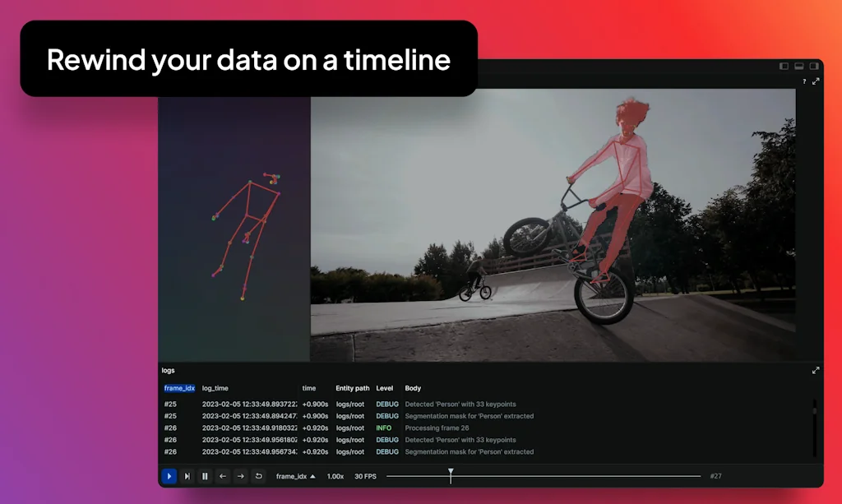The width and height of the screenshot is (842, 504).
Task: Toggle the right panel layout icon
Action: 813,66
